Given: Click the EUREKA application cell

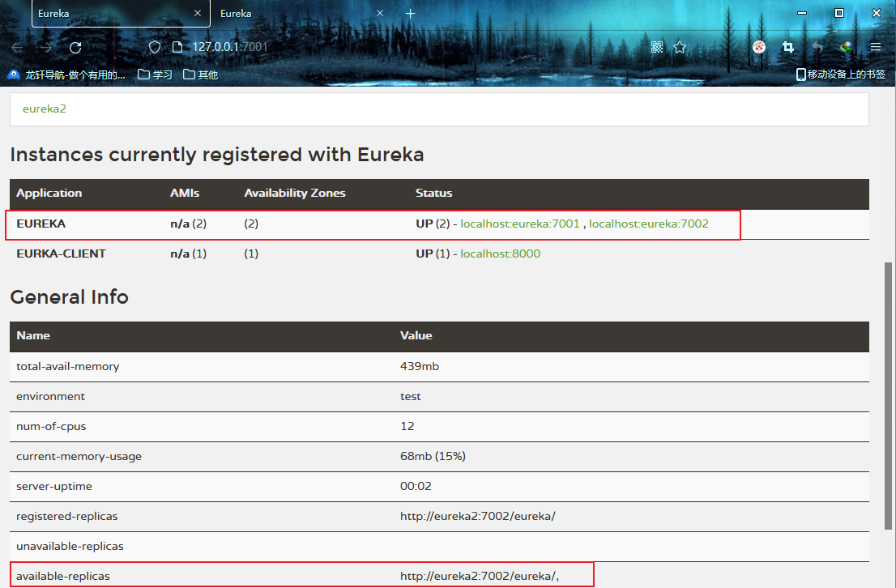Looking at the screenshot, I should click(x=41, y=224).
